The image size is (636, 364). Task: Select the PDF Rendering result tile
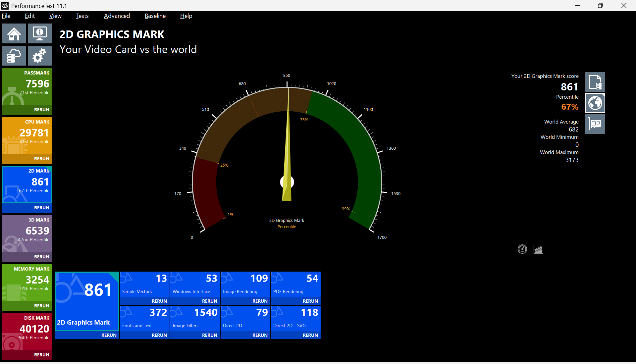click(x=296, y=285)
